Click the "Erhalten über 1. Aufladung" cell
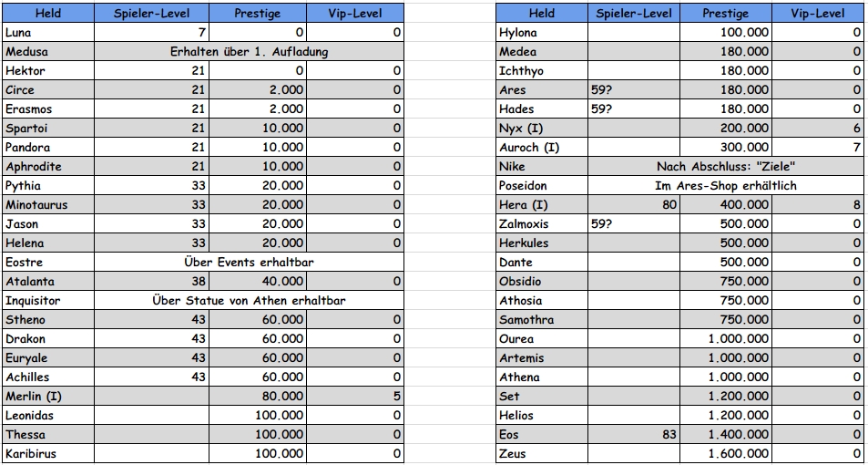 249,52
